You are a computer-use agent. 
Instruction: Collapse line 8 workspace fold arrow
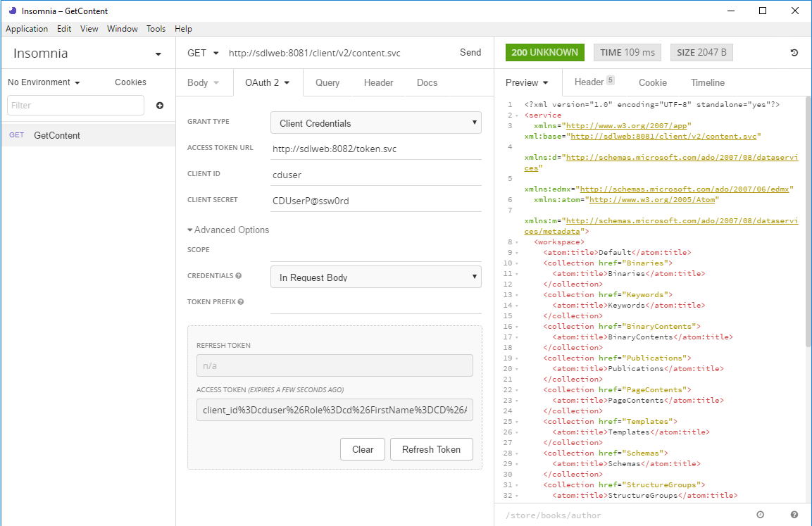pos(517,242)
